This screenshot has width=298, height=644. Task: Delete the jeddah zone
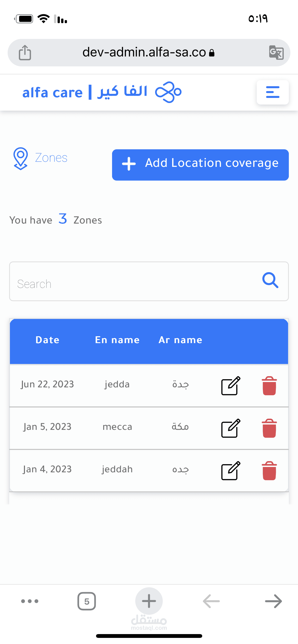tap(269, 471)
